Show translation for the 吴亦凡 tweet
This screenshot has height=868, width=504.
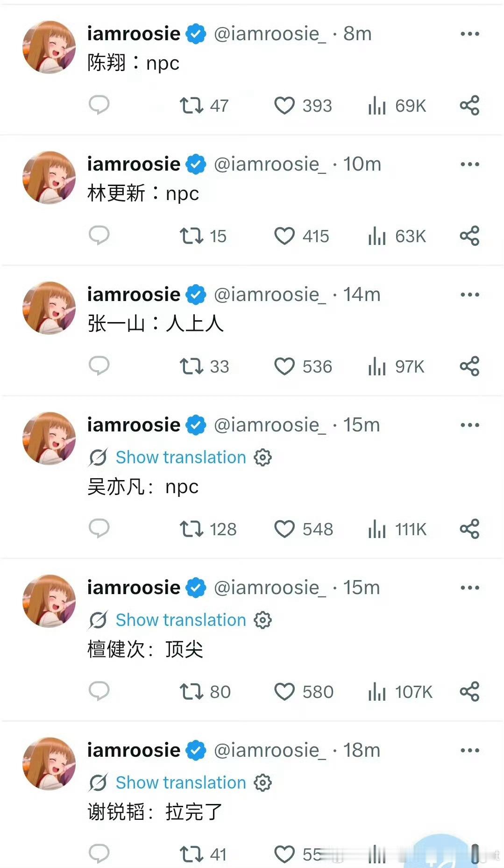point(181,457)
